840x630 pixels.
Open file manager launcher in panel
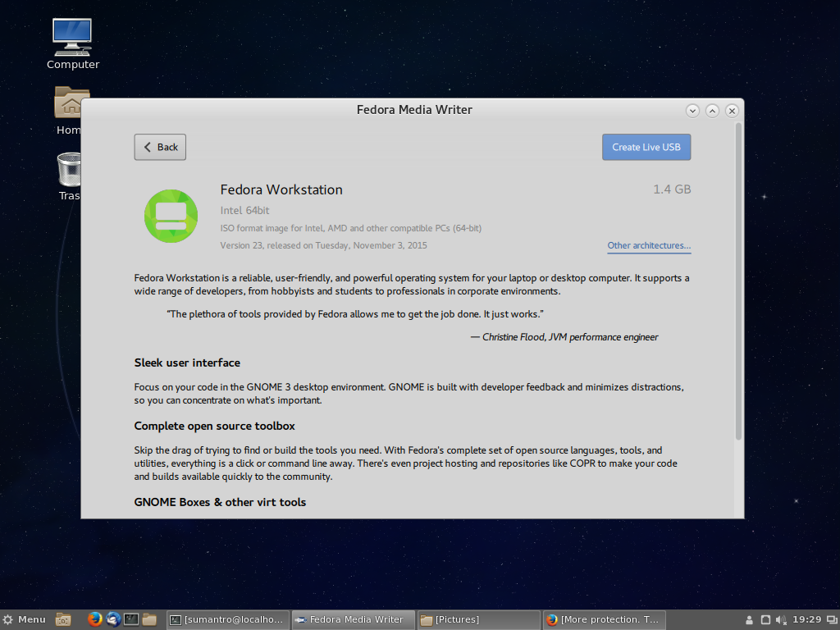point(149,619)
